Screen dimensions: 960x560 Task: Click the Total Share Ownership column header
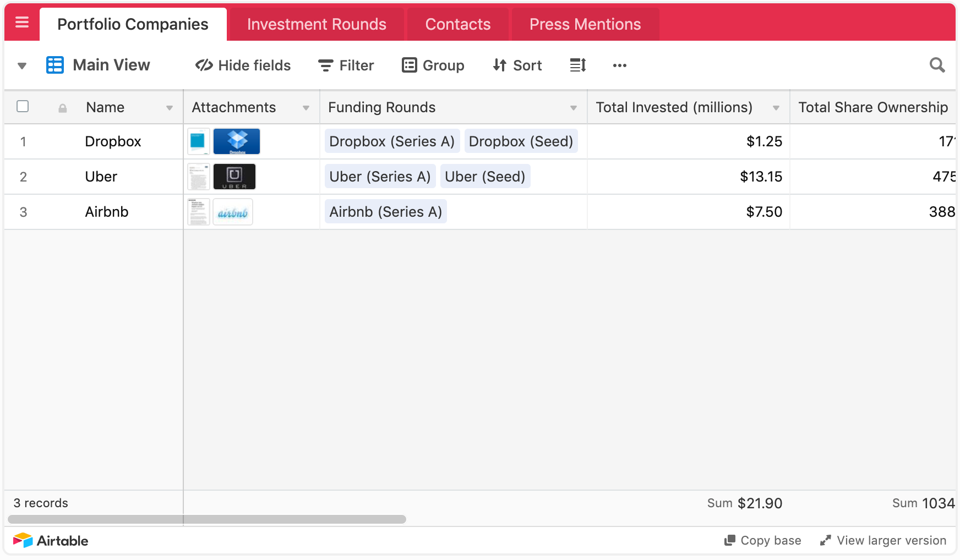(873, 107)
